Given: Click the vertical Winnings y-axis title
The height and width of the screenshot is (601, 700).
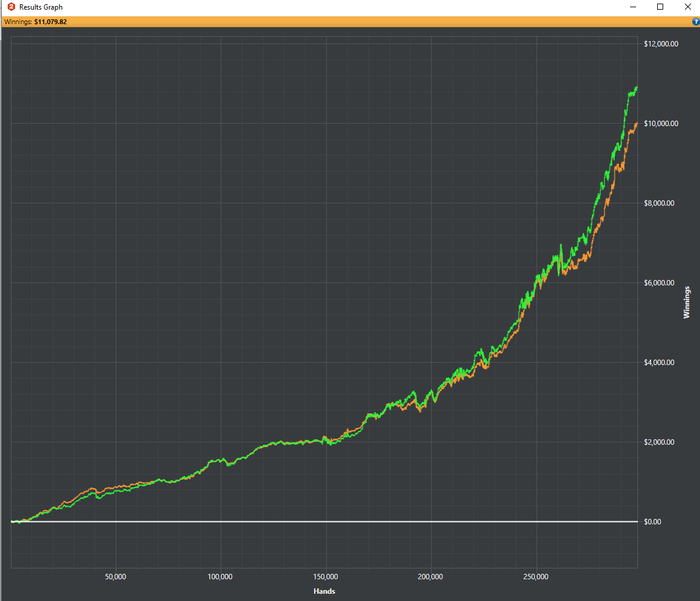Looking at the screenshot, I should [x=687, y=302].
